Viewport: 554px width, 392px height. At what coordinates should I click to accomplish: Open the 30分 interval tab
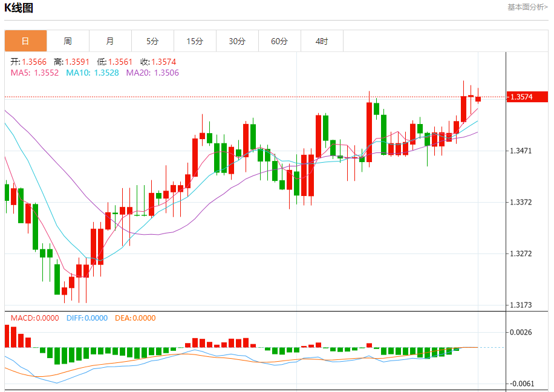point(237,41)
